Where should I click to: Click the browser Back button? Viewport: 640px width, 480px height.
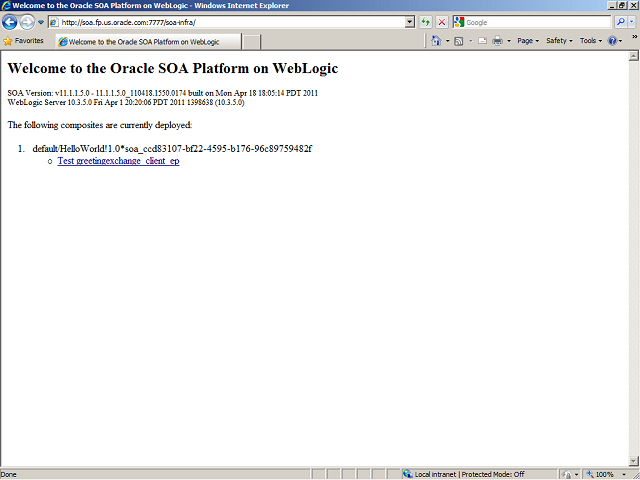coord(10,22)
